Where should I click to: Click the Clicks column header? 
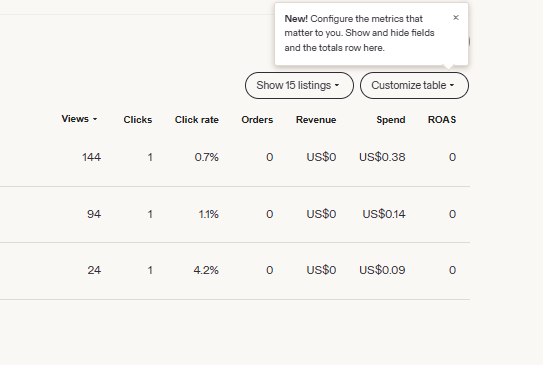138,120
